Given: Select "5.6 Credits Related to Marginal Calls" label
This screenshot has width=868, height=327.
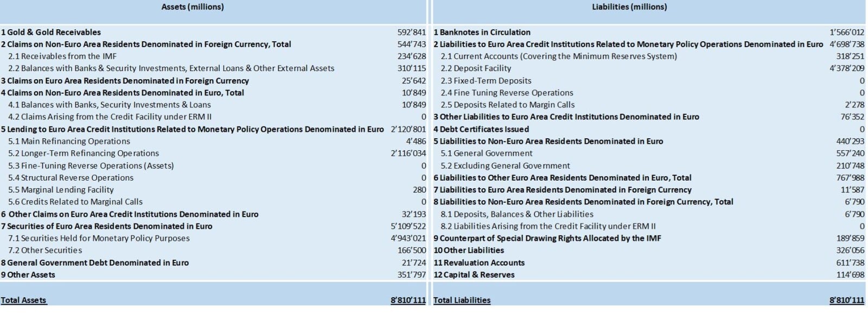Looking at the screenshot, I should 75,202.
